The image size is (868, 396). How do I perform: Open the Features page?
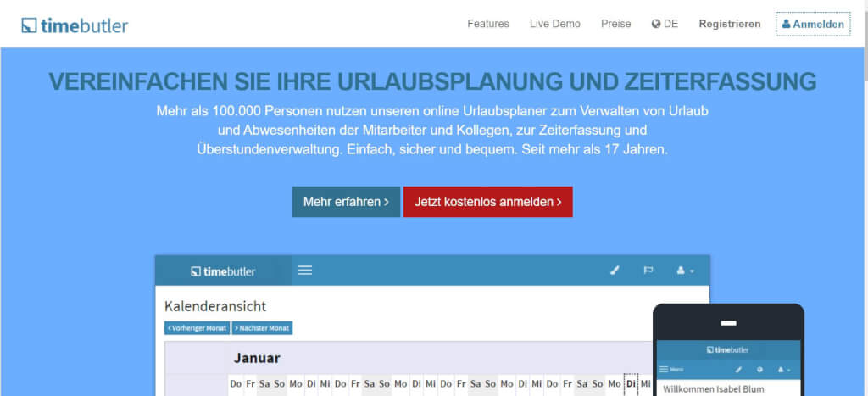(x=487, y=24)
